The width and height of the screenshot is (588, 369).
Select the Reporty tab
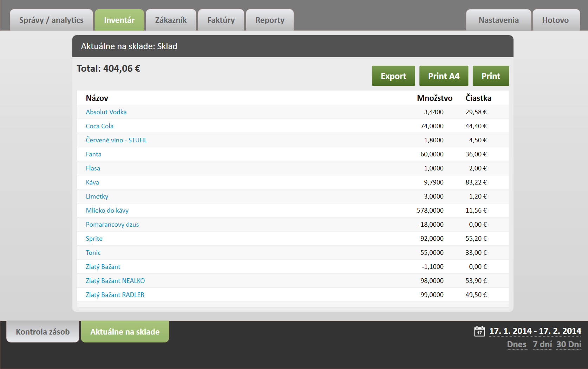click(270, 20)
